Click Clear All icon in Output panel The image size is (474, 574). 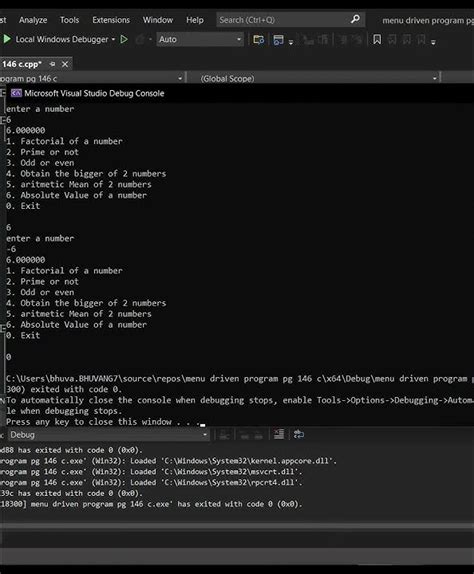click(x=279, y=434)
